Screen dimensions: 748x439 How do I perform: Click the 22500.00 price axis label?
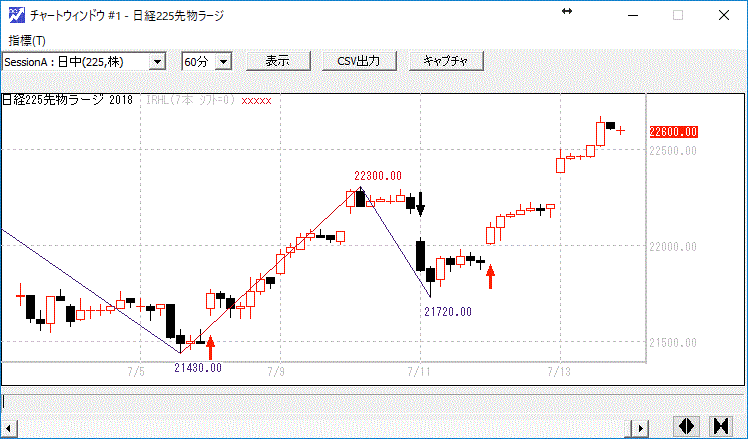(x=673, y=151)
